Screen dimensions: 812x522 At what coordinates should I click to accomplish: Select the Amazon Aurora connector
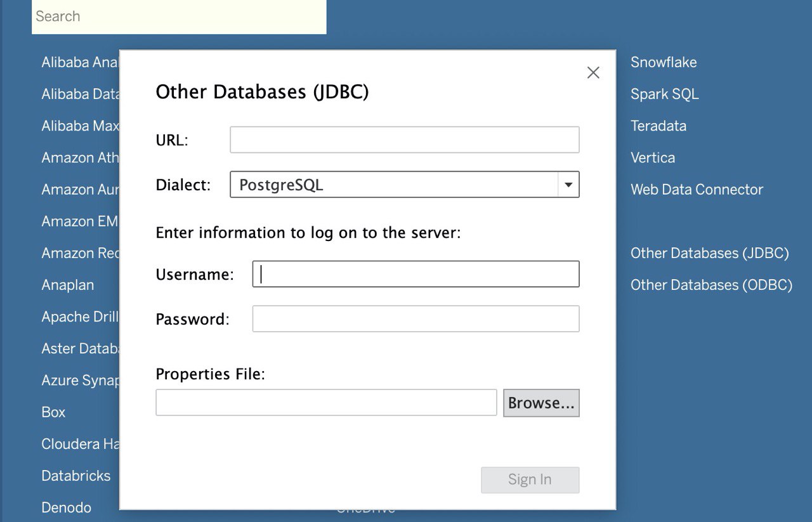(81, 189)
